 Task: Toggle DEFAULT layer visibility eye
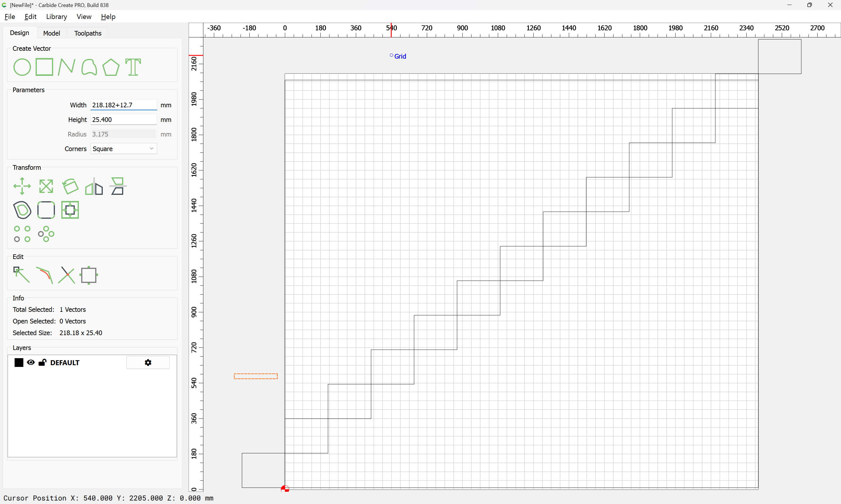(x=31, y=362)
